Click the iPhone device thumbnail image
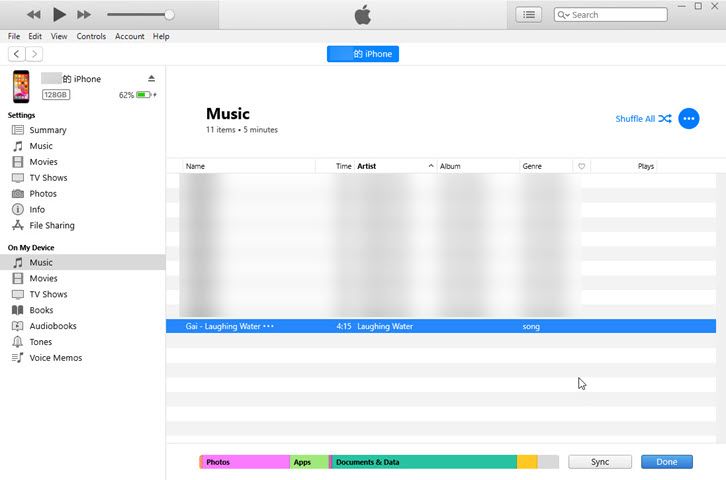This screenshot has height=480, width=726. coord(21,86)
